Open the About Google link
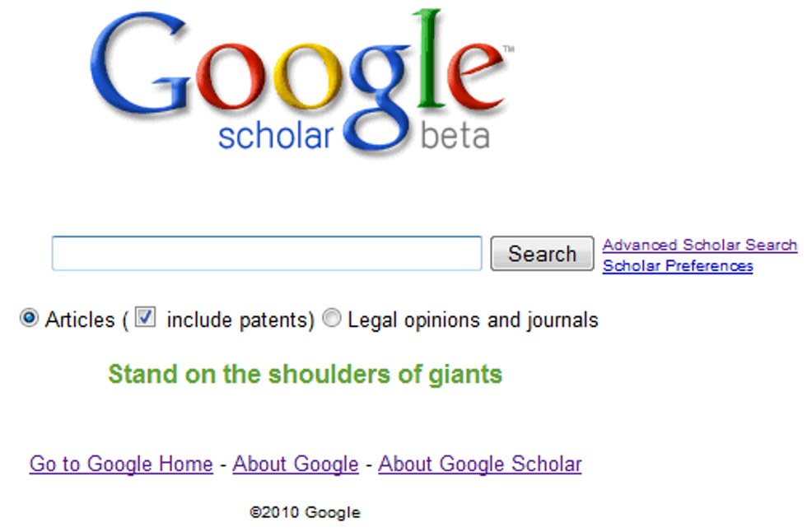This screenshot has height=532, width=807. pyautogui.click(x=296, y=464)
